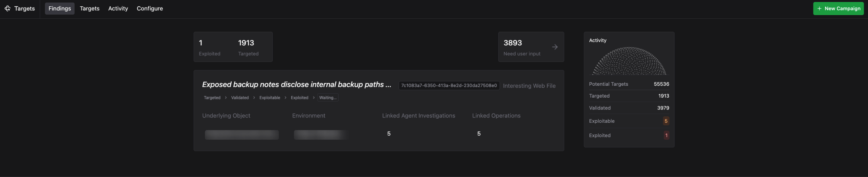This screenshot has height=177, width=868.
Task: Select the Targeted 1913 activity row
Action: coord(629,96)
